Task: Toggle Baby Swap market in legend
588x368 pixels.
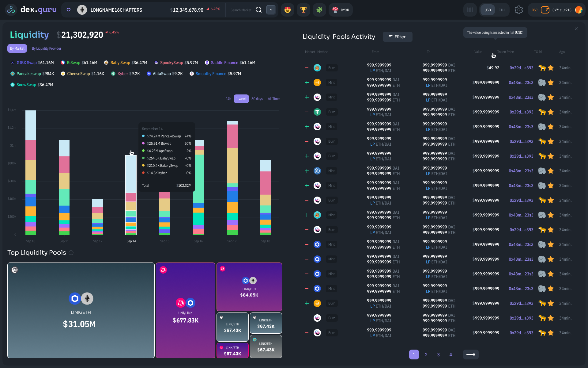Action: [x=126, y=63]
